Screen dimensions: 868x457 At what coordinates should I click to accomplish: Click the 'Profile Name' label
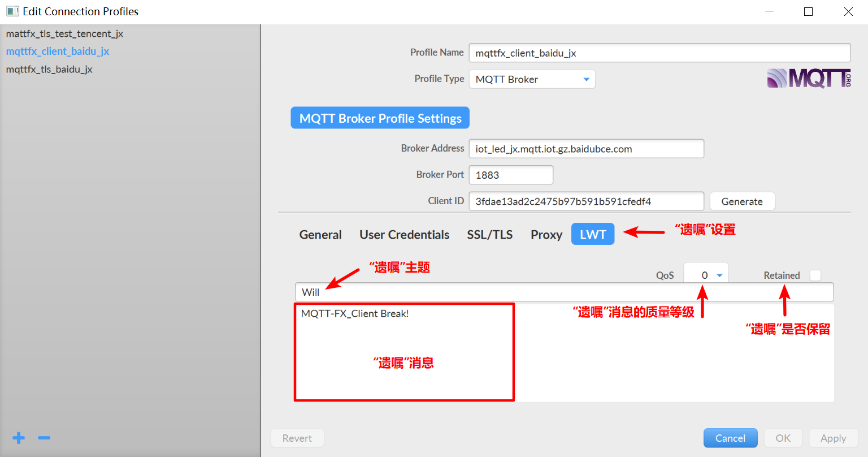click(x=437, y=52)
